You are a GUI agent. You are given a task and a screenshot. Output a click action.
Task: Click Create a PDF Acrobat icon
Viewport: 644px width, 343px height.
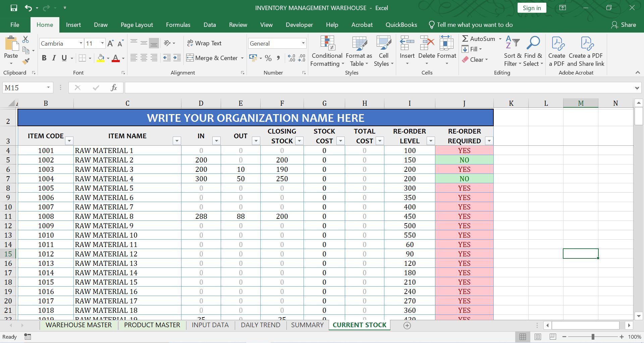tap(557, 51)
